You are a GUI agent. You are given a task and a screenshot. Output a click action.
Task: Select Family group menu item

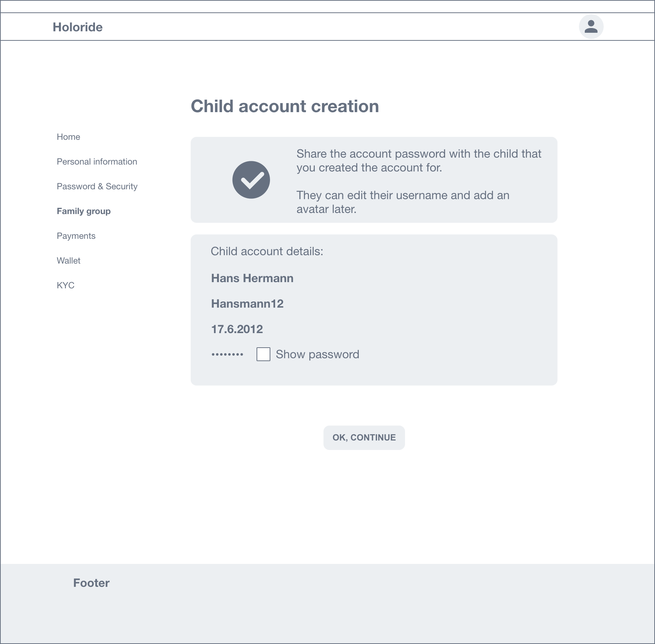pyautogui.click(x=84, y=211)
